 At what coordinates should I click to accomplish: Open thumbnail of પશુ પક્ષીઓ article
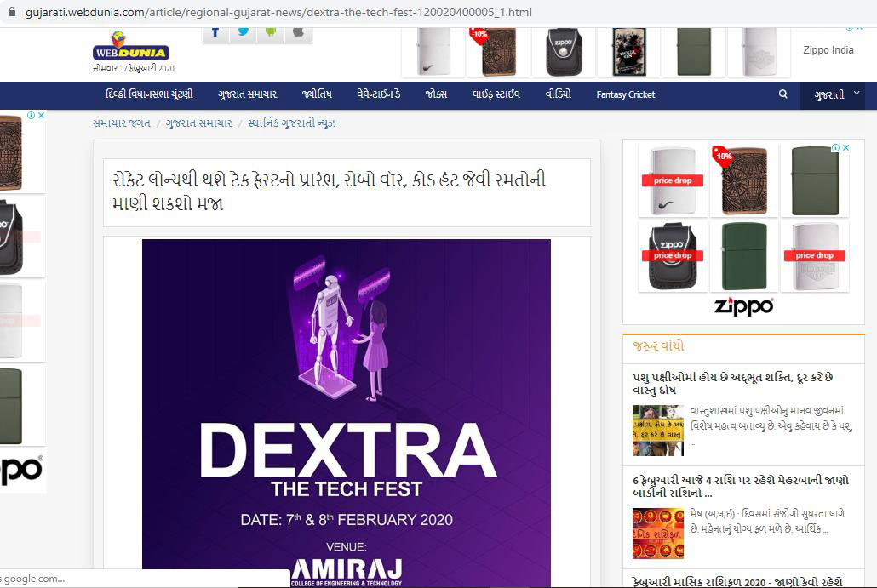pos(658,431)
